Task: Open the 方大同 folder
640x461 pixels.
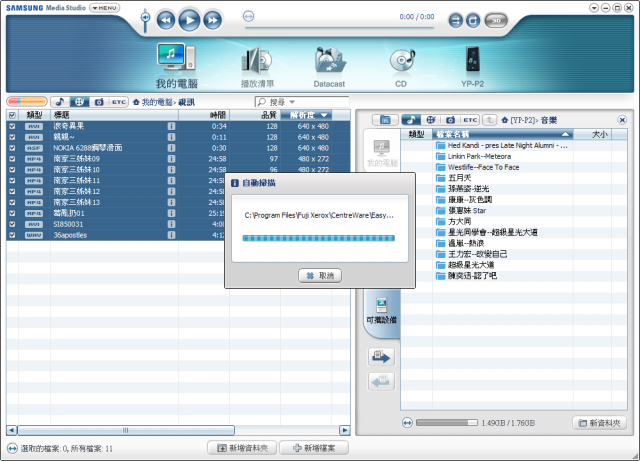Action: coord(453,221)
